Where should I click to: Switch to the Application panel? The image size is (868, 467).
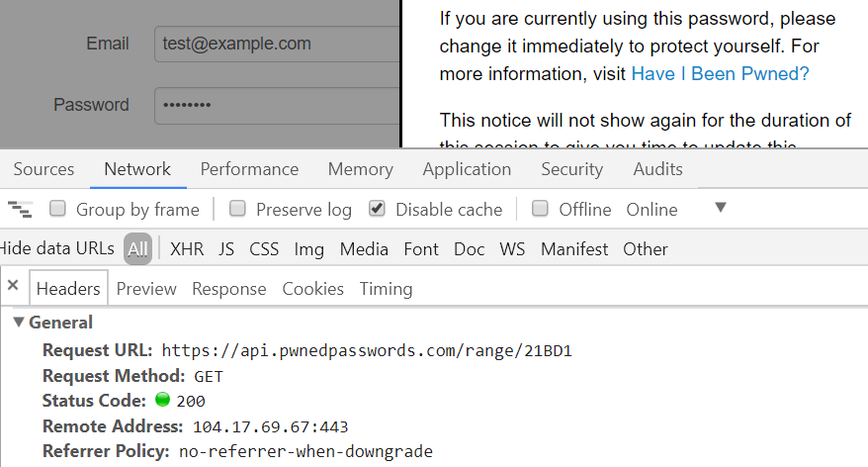[x=467, y=169]
